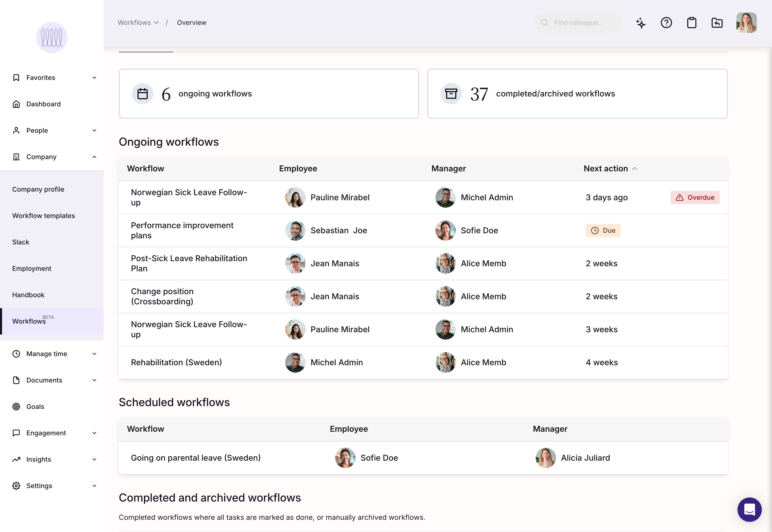The image size is (772, 532).
Task: Click the Settings gear icon
Action: [16, 486]
